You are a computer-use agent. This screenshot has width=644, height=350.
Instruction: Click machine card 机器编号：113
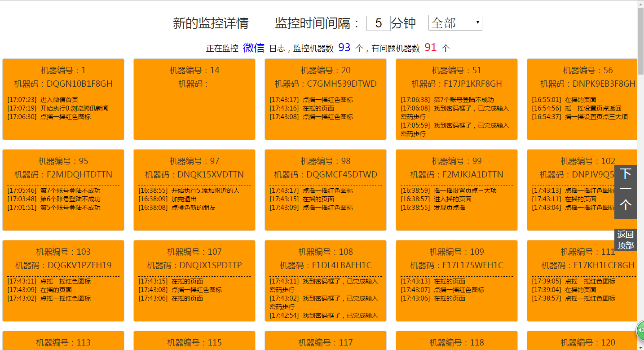(x=63, y=341)
